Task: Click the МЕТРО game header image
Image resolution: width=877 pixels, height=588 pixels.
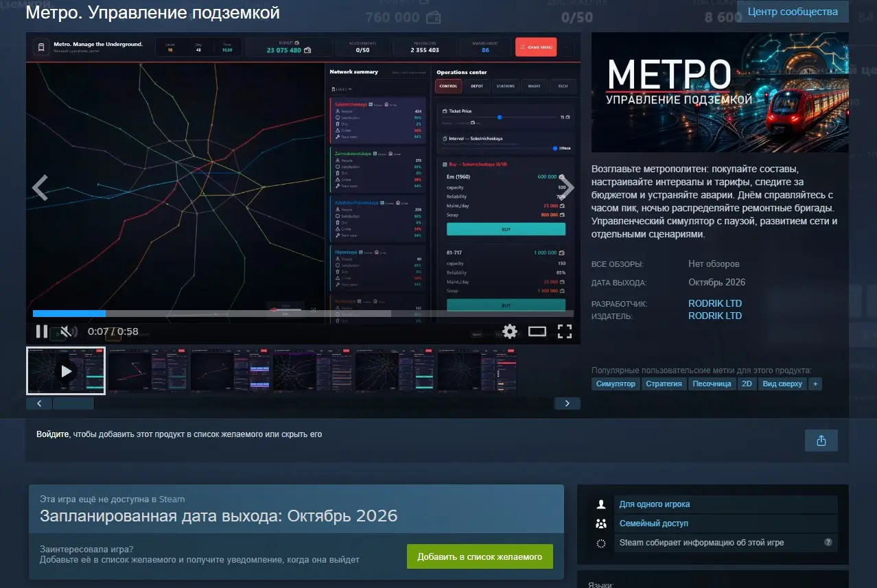Action: pos(720,92)
